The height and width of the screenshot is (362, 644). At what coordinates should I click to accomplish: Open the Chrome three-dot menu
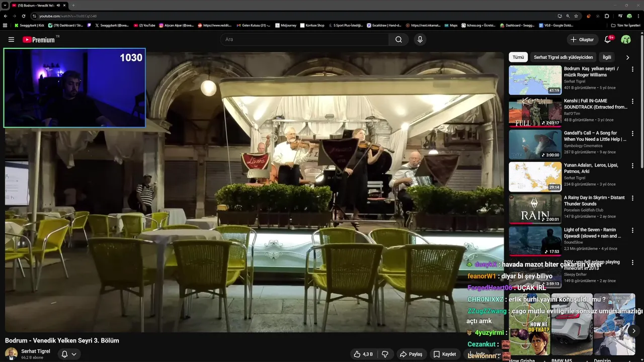(x=638, y=16)
